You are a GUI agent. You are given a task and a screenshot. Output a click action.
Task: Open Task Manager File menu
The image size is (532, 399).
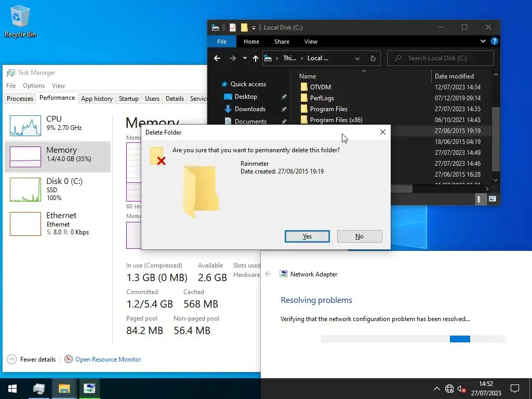[x=11, y=86]
